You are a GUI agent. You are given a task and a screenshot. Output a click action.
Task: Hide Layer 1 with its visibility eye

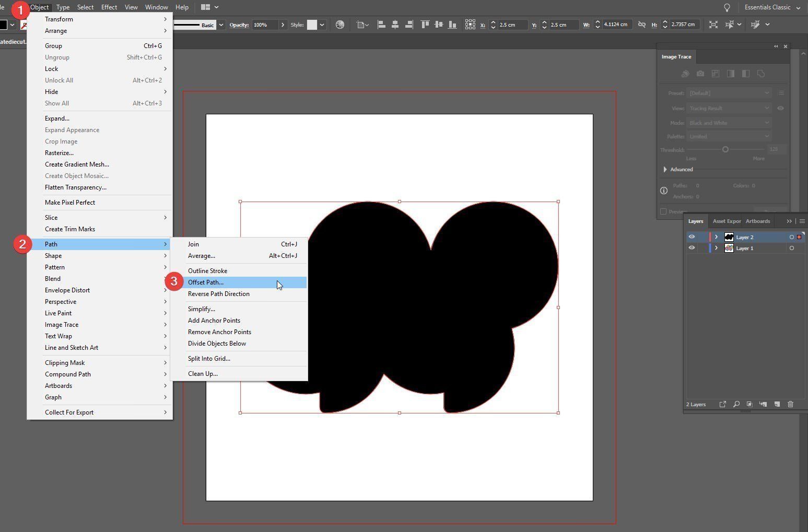tap(692, 247)
